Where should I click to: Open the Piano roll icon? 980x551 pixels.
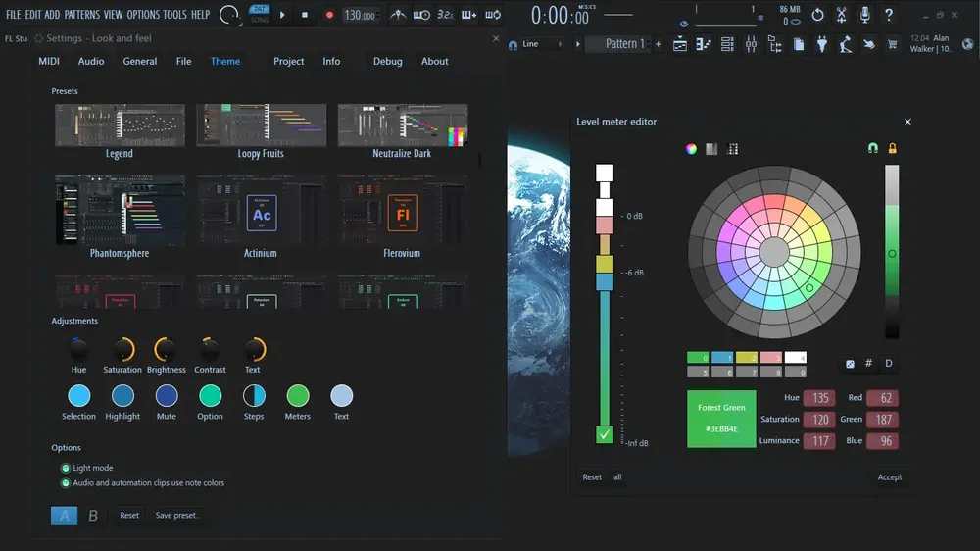tap(704, 44)
